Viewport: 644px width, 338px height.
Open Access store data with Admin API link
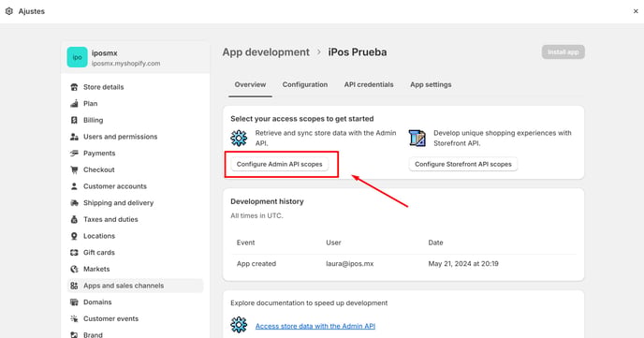tap(315, 326)
